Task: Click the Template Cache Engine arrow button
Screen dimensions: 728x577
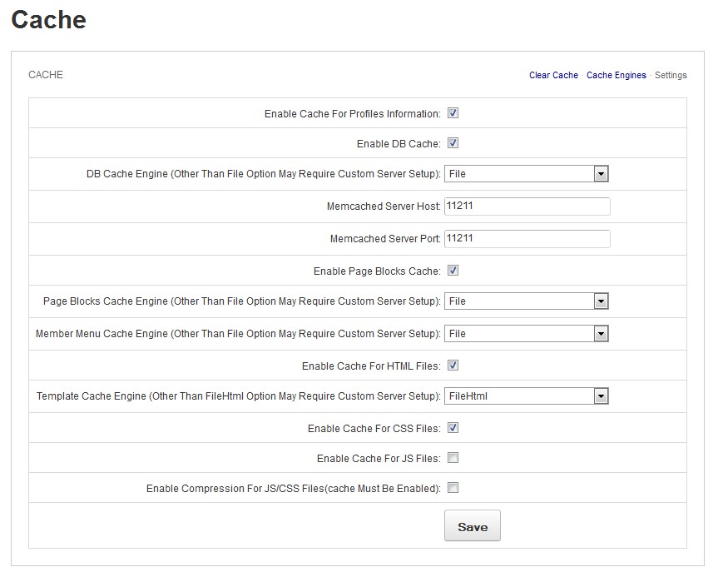Action: (601, 396)
